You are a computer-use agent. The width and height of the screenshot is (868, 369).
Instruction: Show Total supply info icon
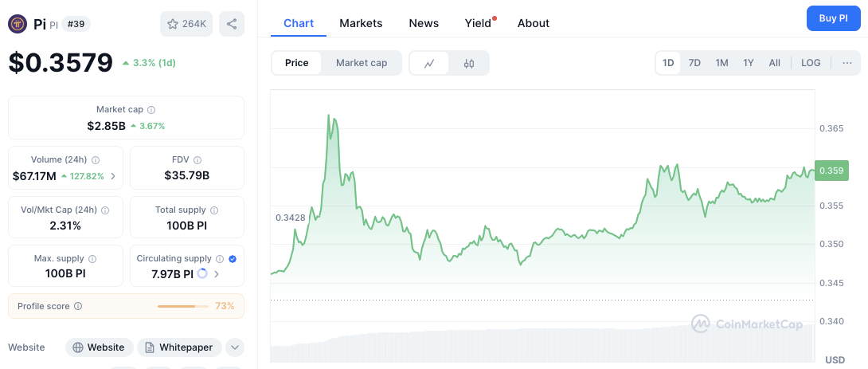[x=214, y=210]
